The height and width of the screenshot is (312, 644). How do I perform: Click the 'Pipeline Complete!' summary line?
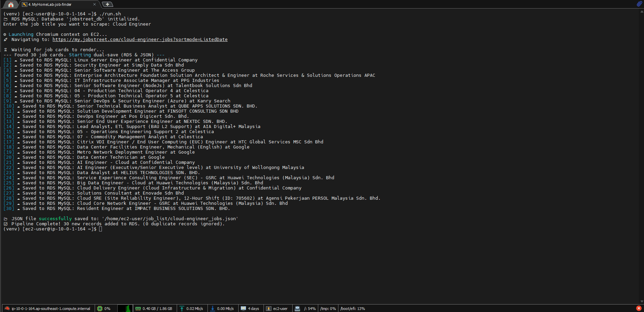[114, 224]
